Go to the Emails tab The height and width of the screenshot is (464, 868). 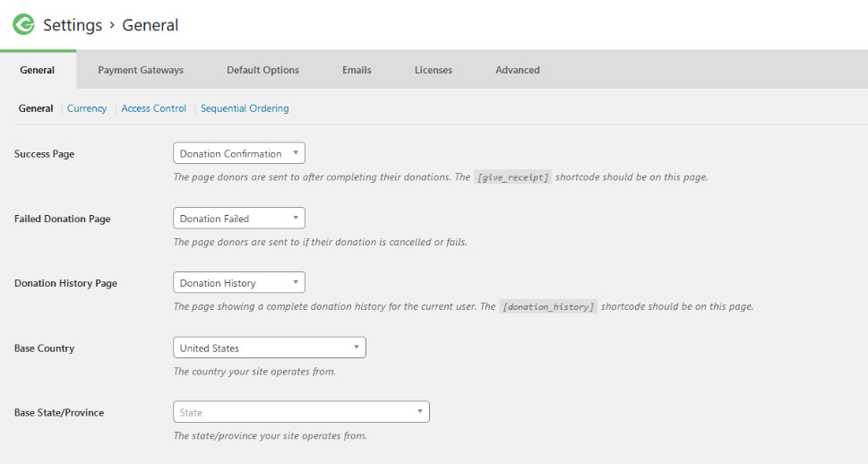[357, 70]
